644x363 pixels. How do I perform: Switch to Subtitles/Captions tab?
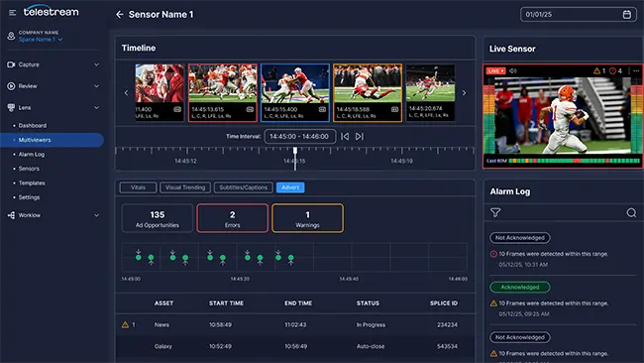243,187
